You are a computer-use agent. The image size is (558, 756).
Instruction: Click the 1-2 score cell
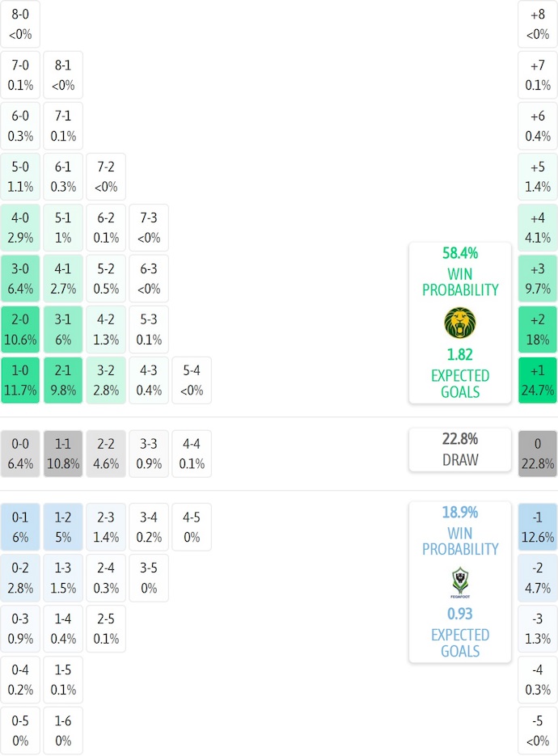[x=63, y=526]
